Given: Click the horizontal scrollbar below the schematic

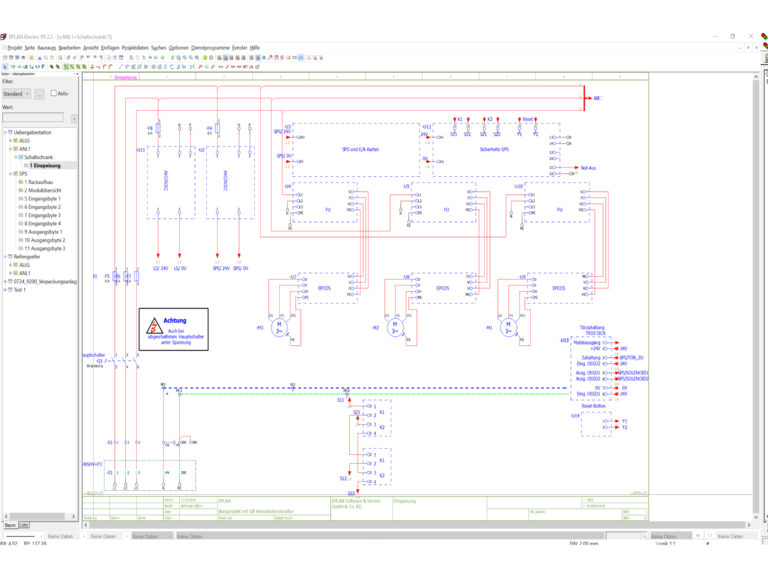Looking at the screenshot, I should point(417,525).
